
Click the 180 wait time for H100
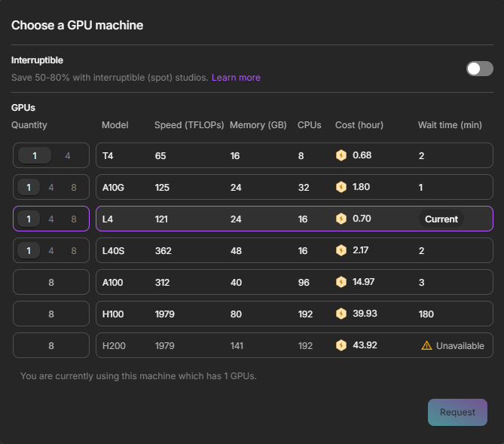tap(426, 314)
